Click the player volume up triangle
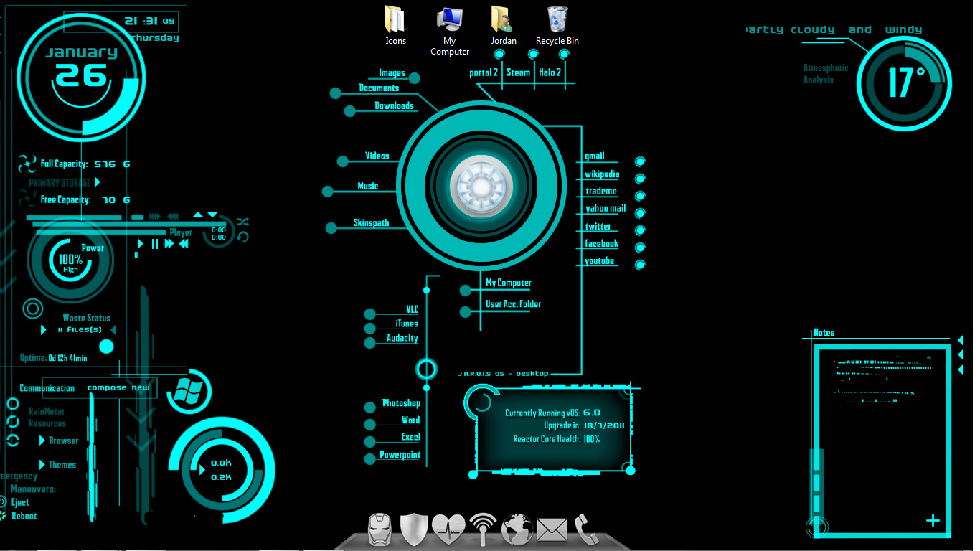This screenshot has height=551, width=980. pos(198,215)
